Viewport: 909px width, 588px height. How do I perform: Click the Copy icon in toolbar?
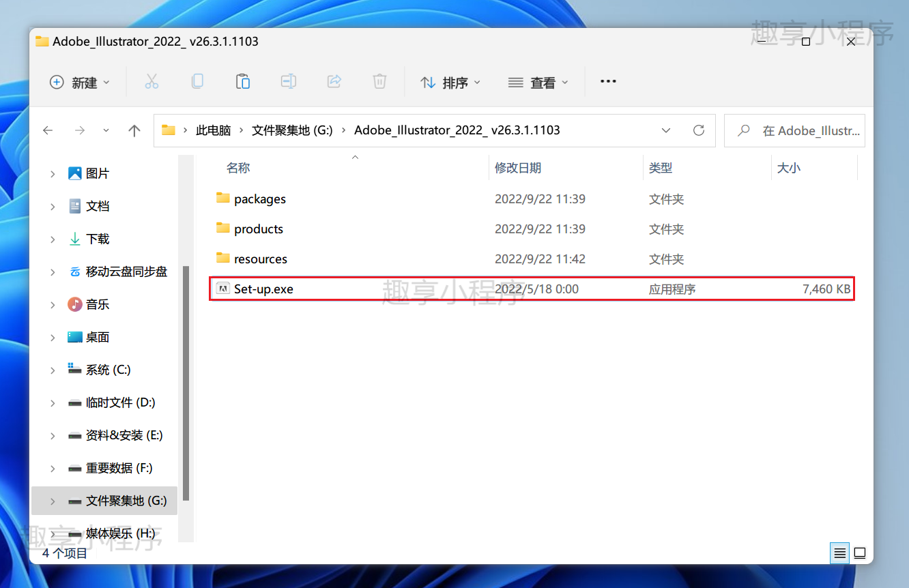(x=197, y=82)
